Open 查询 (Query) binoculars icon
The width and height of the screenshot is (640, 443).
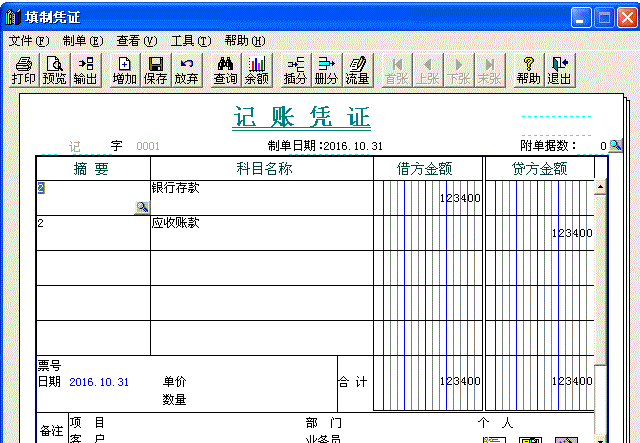225,70
